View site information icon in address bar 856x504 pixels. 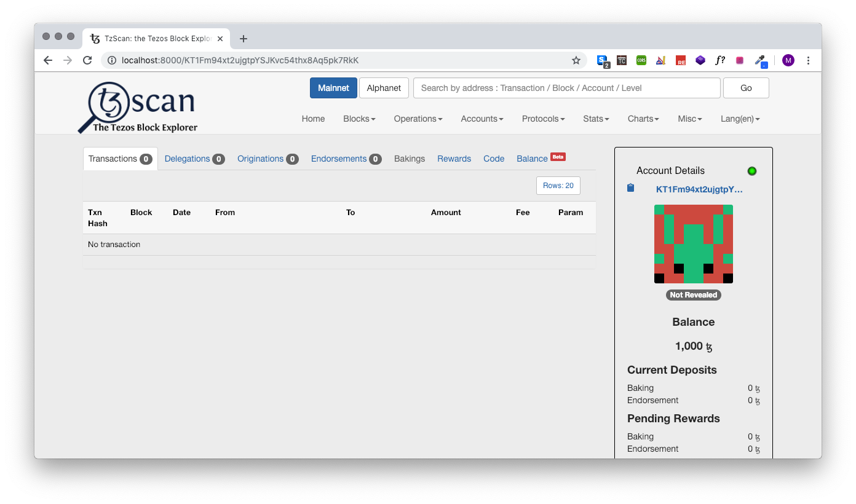(x=111, y=60)
